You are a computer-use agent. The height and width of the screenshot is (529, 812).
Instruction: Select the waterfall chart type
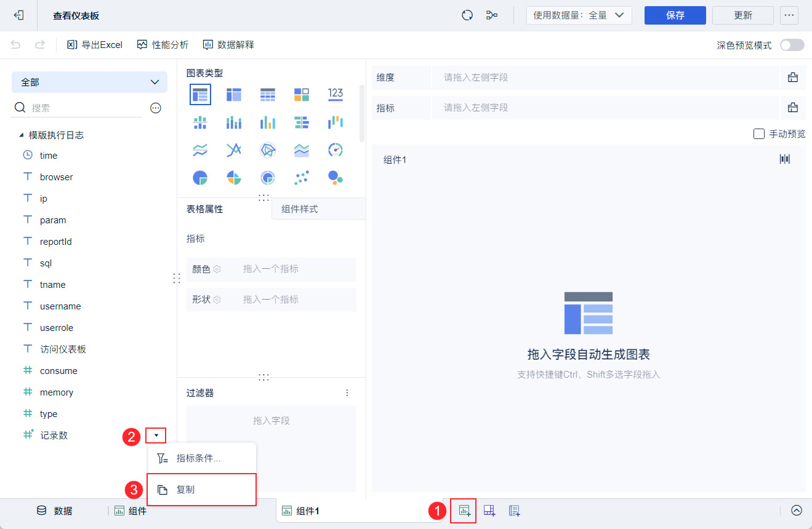pyautogui.click(x=336, y=122)
